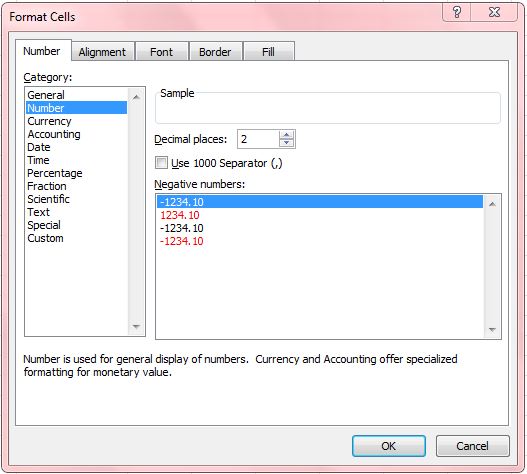Open the Font tab
The width and height of the screenshot is (527, 474).
coord(161,52)
